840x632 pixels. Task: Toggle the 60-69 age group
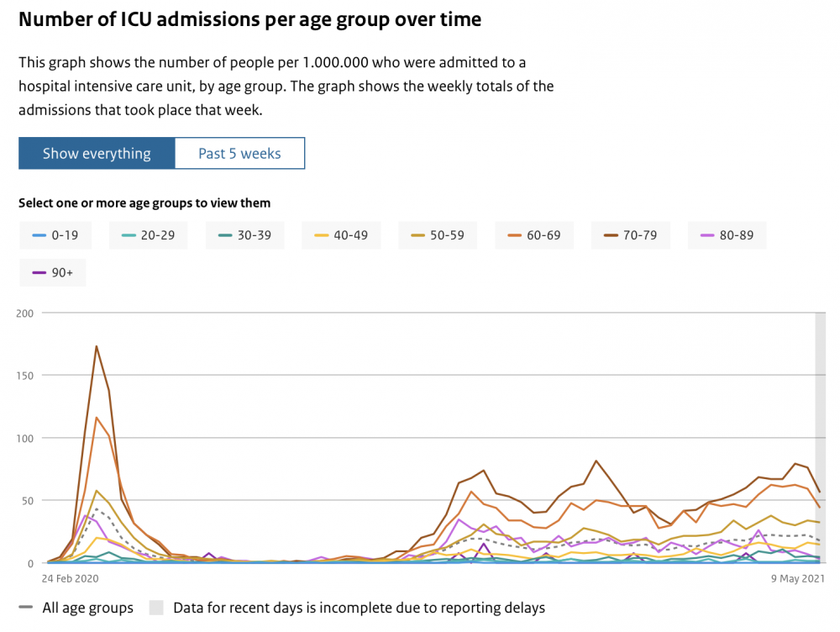534,235
